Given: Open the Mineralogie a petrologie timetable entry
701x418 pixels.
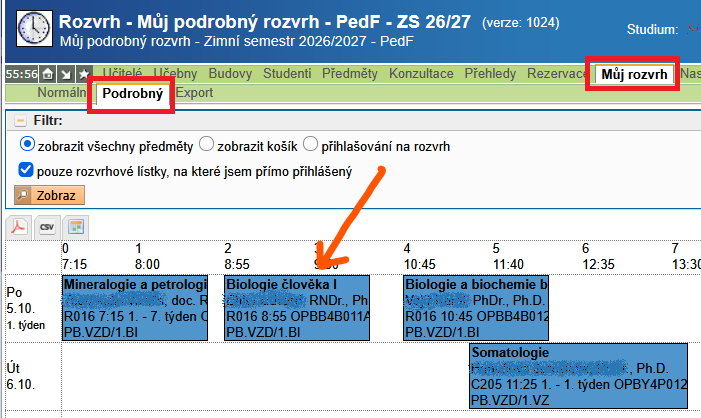Looking at the screenshot, I should [x=135, y=308].
